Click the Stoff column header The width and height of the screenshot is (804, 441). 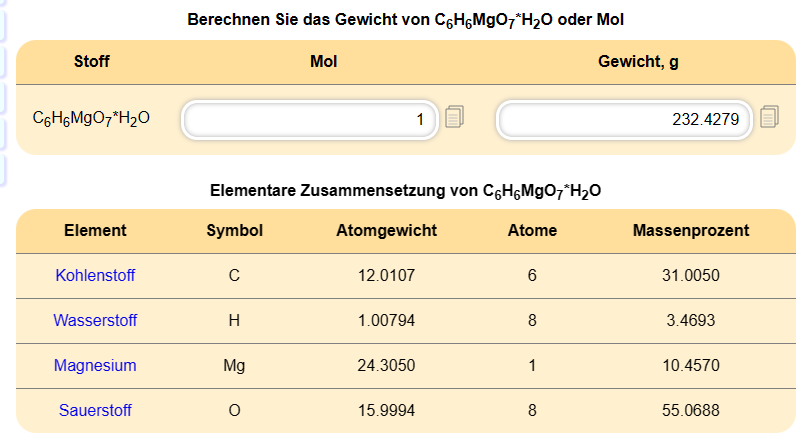click(92, 62)
